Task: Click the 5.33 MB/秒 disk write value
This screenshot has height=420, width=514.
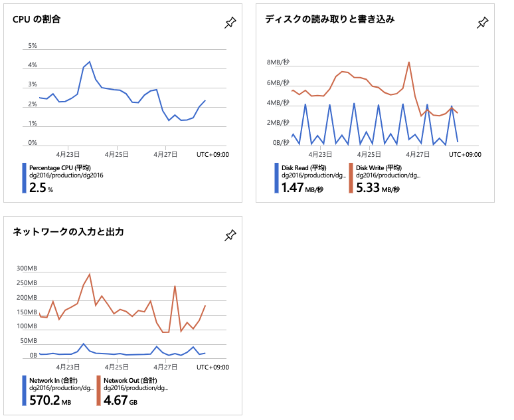Action: 377,188
